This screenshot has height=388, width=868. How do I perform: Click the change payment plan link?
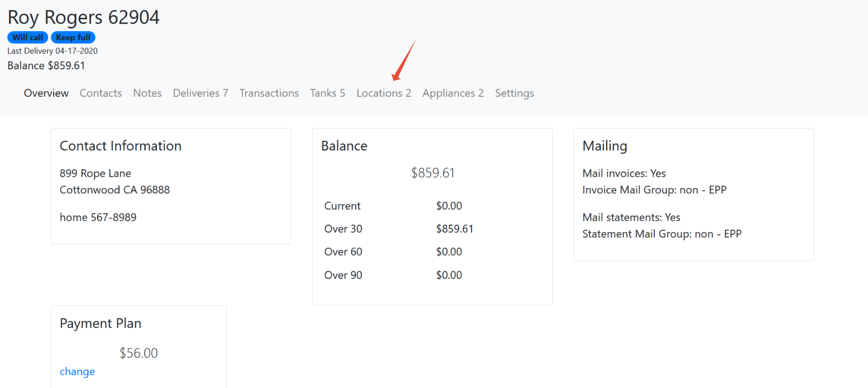click(77, 371)
